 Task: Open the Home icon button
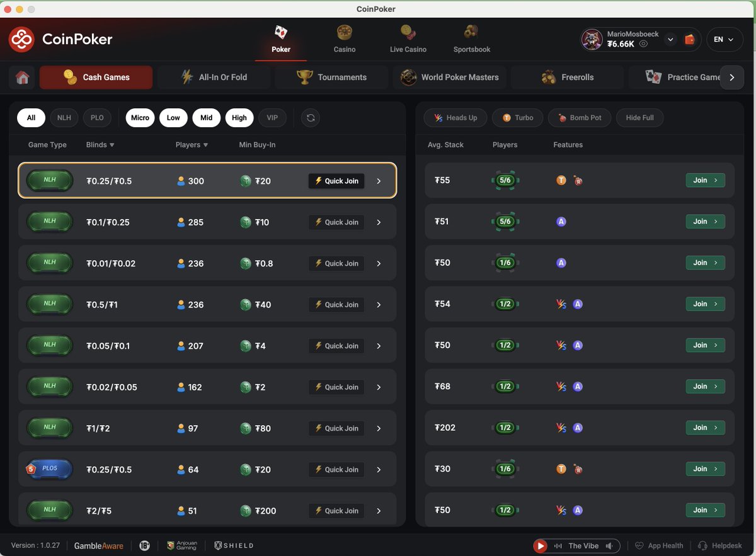pos(23,77)
